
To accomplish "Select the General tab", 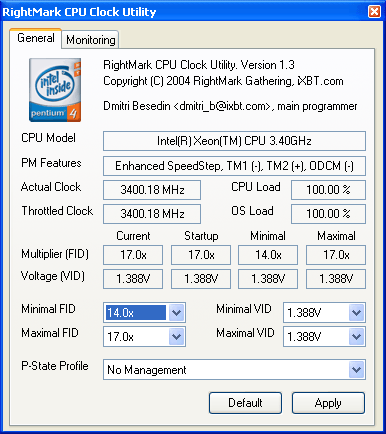I will pyautogui.click(x=36, y=38).
